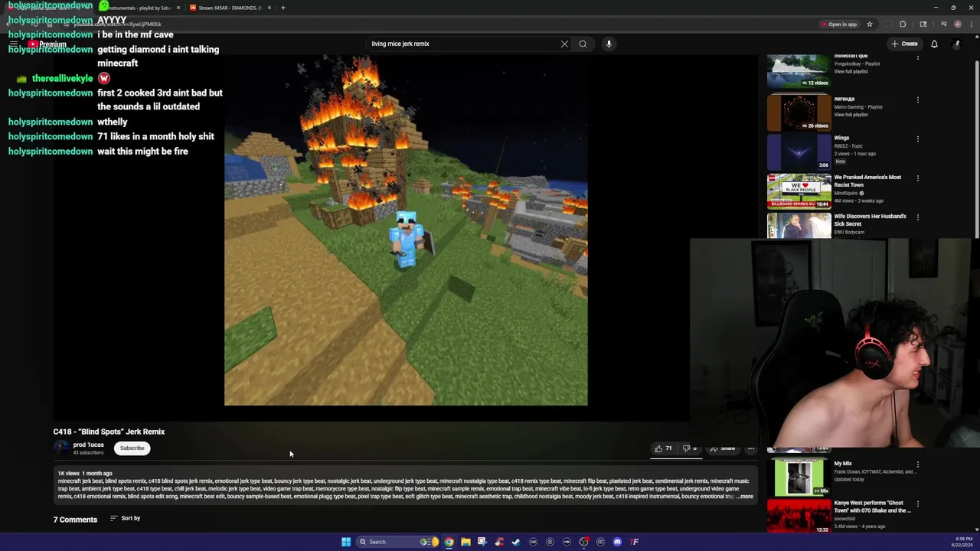Open menu for My Mix
980x551 pixels.
[917, 465]
